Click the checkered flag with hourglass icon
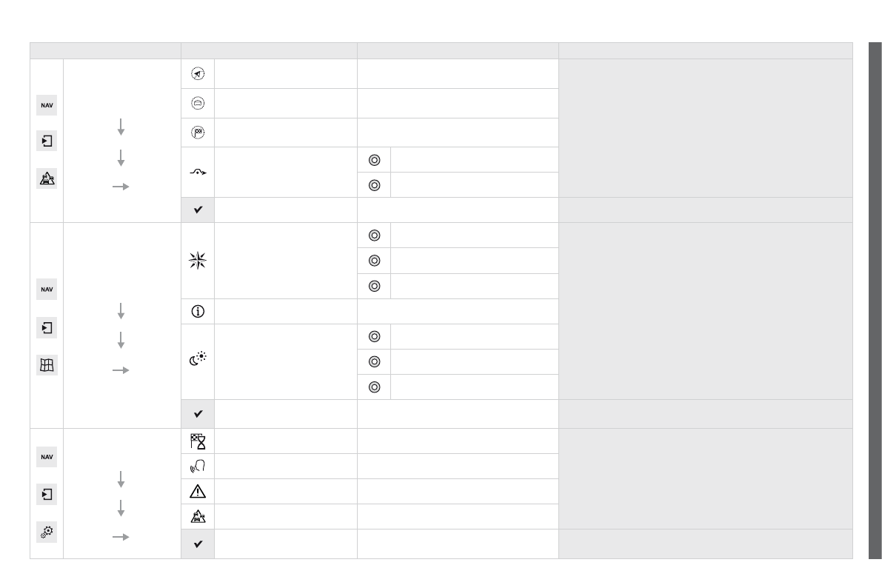Viewport: 882px width, 588px height. pyautogui.click(x=198, y=441)
